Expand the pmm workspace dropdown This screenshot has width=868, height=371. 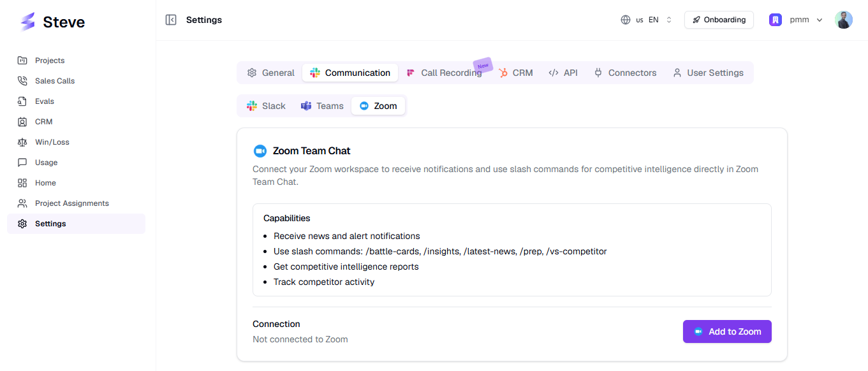[796, 20]
